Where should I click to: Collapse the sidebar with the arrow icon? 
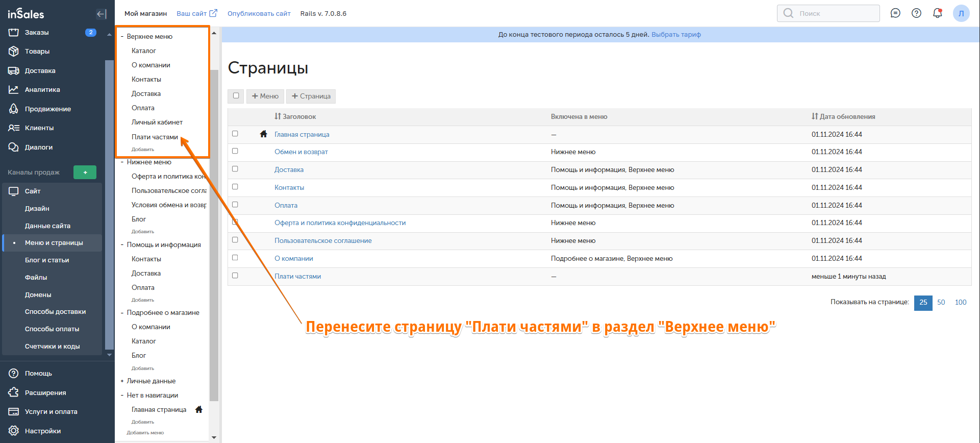(x=101, y=14)
